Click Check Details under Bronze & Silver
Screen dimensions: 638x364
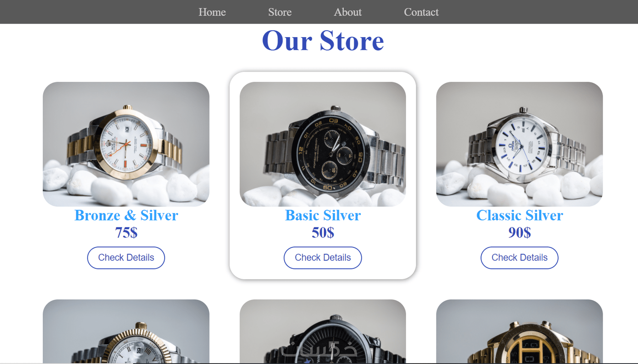click(x=126, y=258)
